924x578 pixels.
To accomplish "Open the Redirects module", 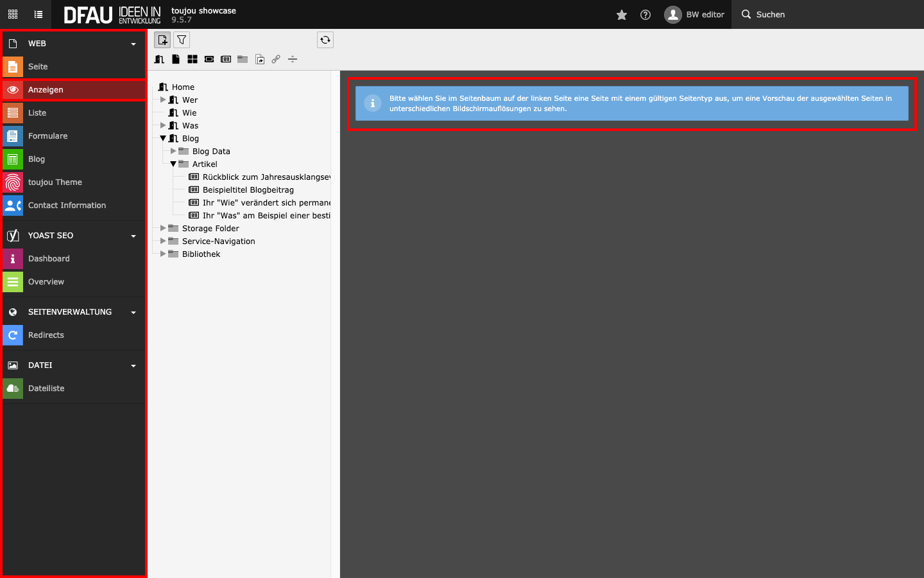I will 46,335.
